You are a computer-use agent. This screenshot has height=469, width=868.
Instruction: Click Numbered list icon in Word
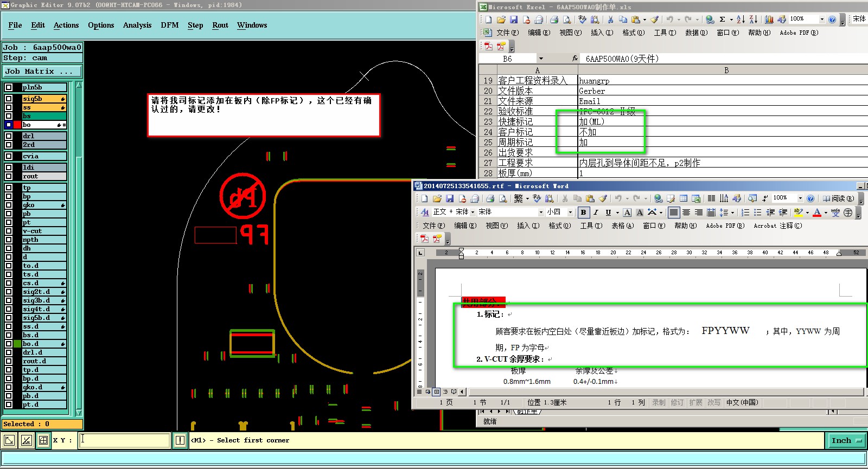[745, 213]
